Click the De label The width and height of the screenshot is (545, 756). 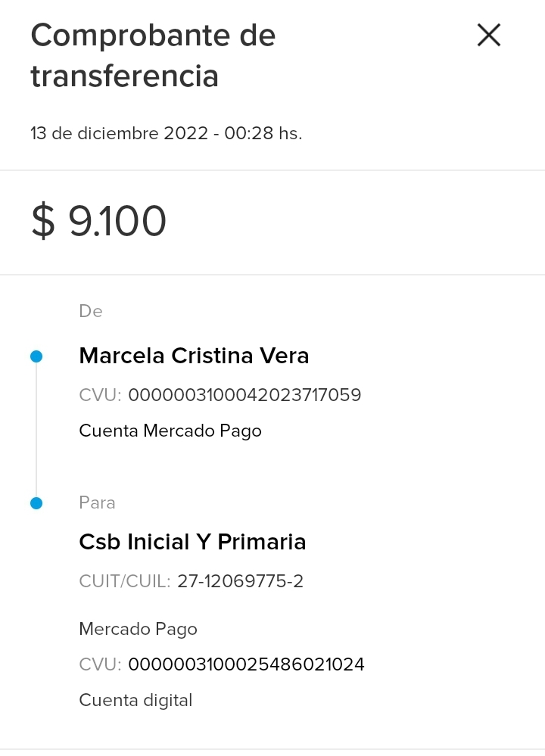91,311
